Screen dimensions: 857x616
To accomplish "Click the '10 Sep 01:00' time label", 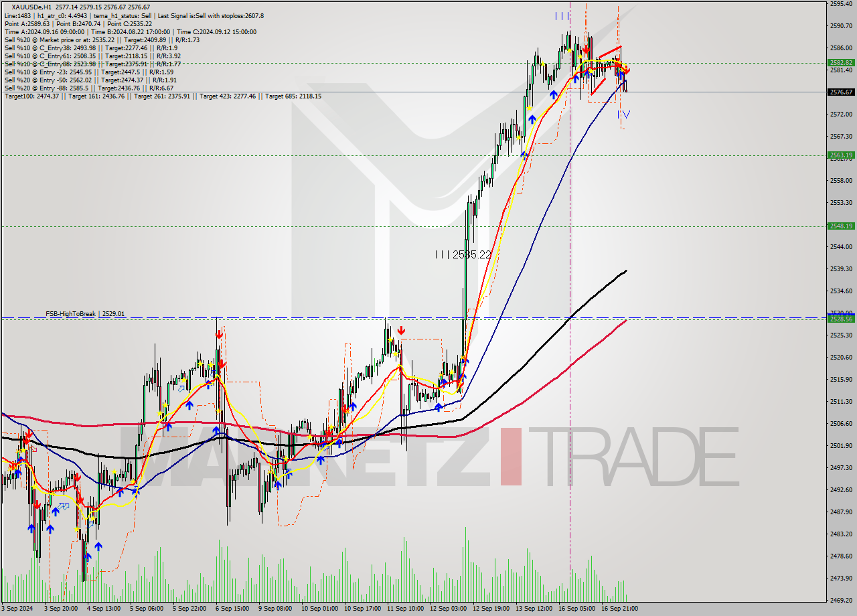I will click(x=319, y=609).
